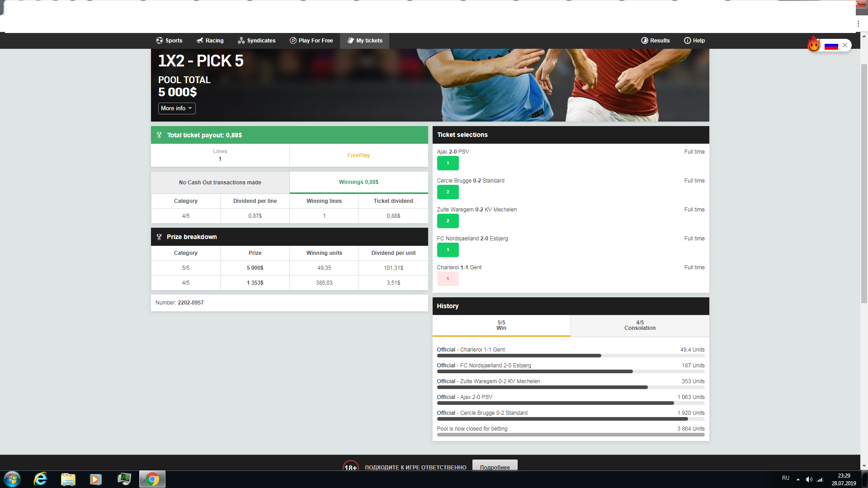The width and height of the screenshot is (868, 488).
Task: Open Internet Explorer from taskbar
Action: point(41,479)
